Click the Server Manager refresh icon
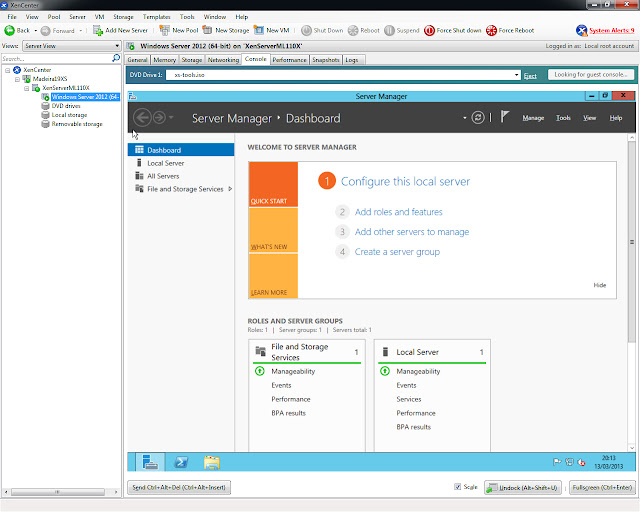Screen dimensions: 640x512 click(478, 118)
